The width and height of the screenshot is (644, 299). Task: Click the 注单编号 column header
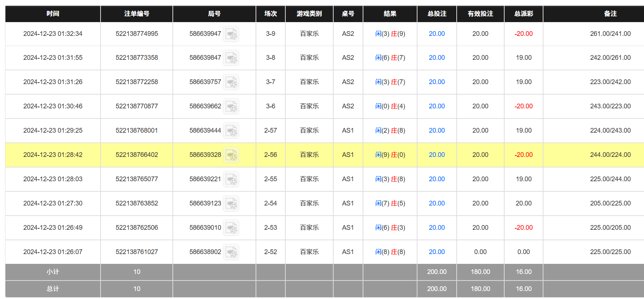pos(136,14)
